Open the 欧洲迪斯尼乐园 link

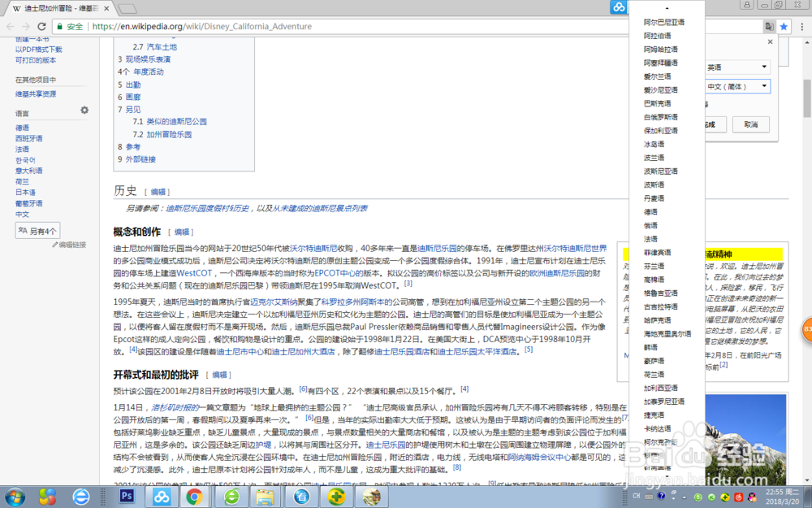pos(557,272)
